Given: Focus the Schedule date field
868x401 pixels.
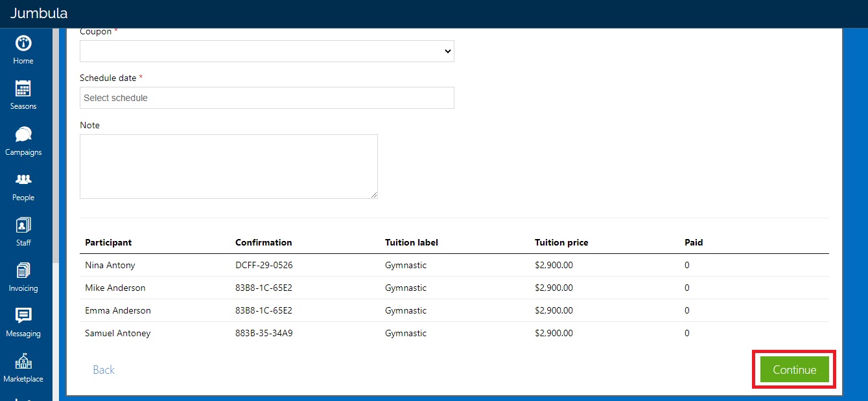Looking at the screenshot, I should (267, 98).
